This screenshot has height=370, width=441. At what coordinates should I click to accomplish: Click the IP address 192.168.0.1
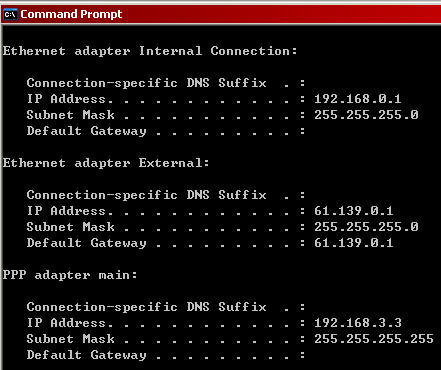tap(358, 99)
